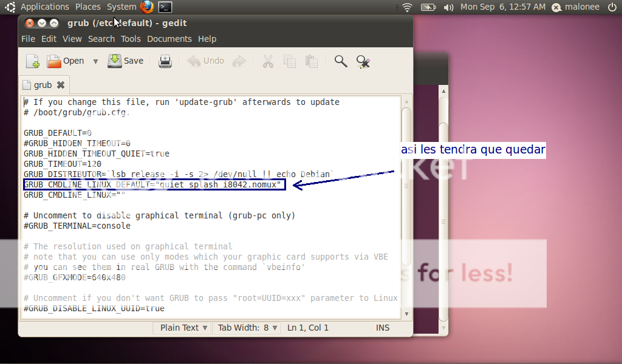Click the #GRUB_GFXMODE=640x480 line
The width and height of the screenshot is (622, 364).
click(75, 277)
